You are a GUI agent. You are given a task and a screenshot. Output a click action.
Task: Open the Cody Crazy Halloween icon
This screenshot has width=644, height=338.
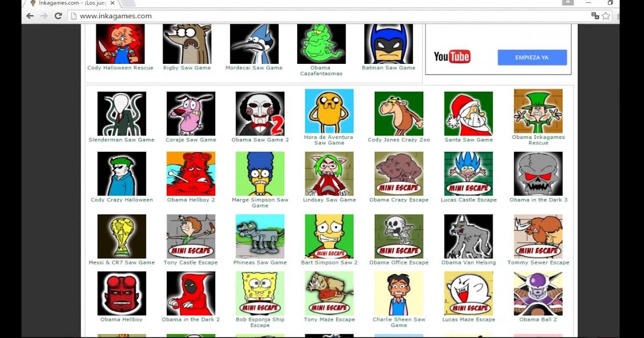pos(121,173)
